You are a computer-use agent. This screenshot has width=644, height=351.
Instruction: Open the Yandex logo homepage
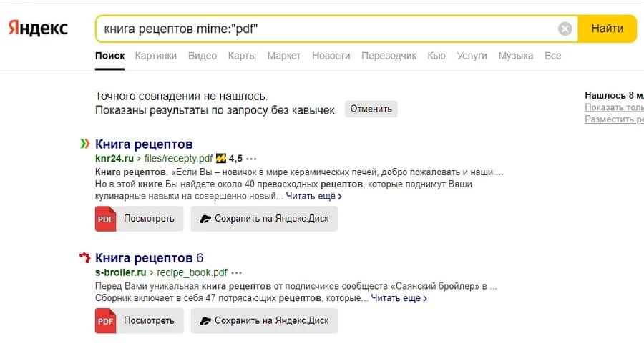pyautogui.click(x=38, y=29)
